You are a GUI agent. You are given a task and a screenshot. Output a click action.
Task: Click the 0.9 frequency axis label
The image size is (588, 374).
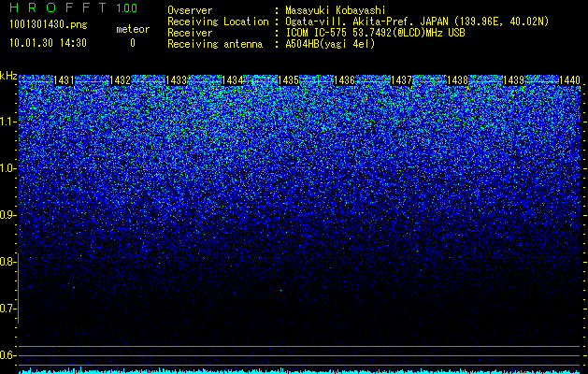[7, 215]
